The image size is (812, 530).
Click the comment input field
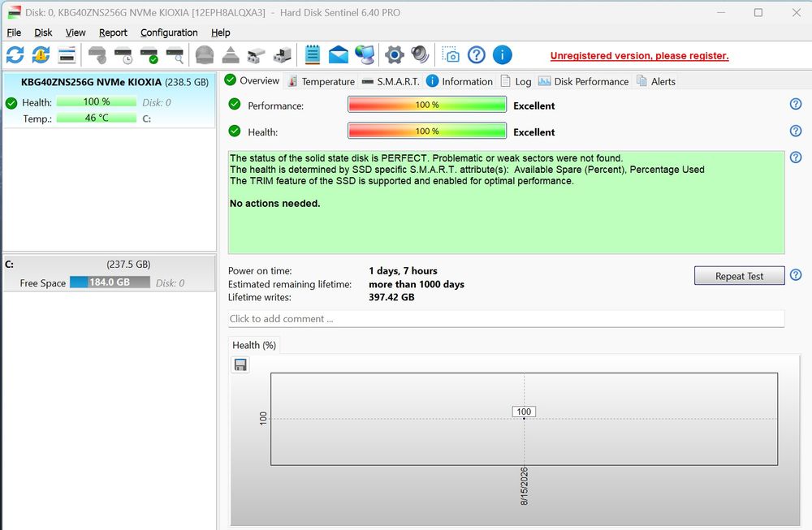506,319
